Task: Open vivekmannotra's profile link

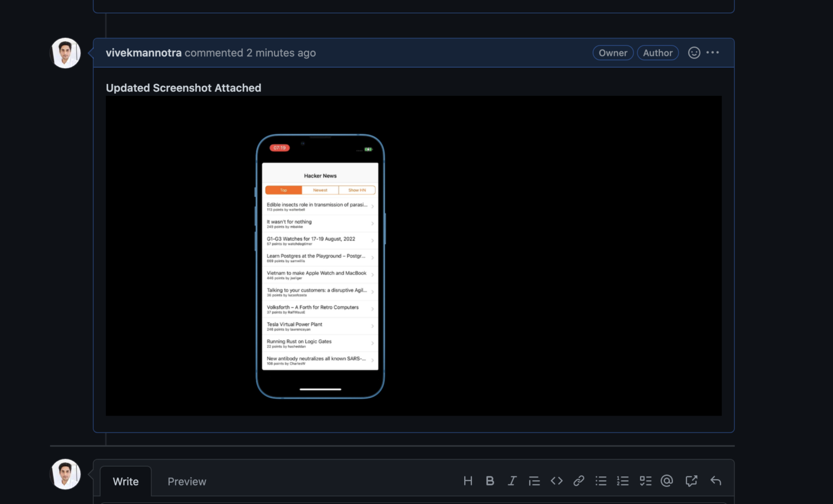Action: click(143, 53)
